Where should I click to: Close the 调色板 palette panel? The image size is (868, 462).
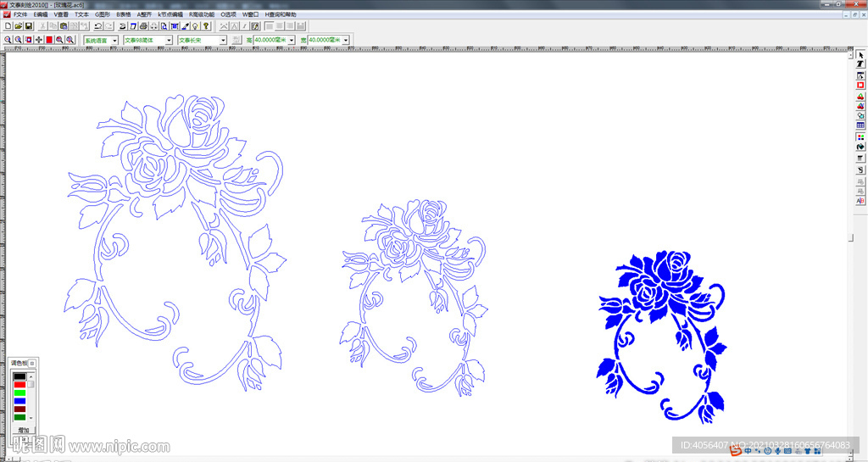coord(33,363)
